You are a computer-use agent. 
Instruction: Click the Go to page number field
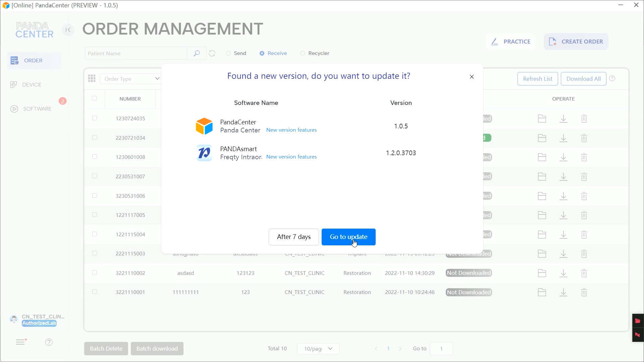point(441,349)
